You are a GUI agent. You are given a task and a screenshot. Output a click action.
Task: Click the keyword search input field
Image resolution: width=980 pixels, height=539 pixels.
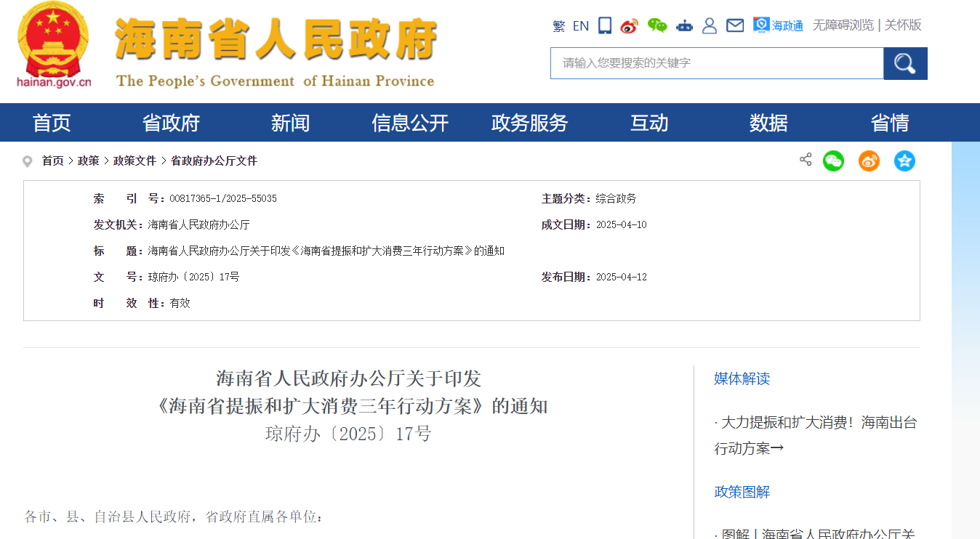[716, 63]
